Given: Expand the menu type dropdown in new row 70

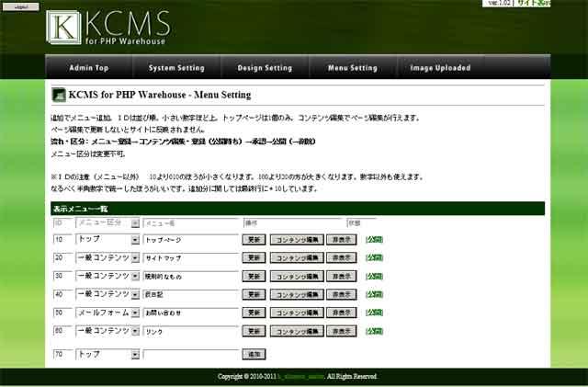Looking at the screenshot, I should click(x=135, y=354).
